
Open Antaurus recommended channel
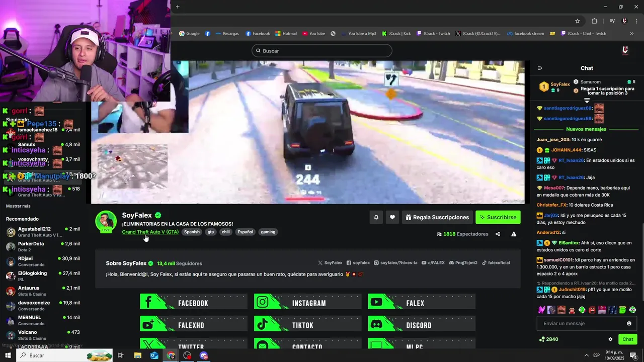(x=43, y=291)
